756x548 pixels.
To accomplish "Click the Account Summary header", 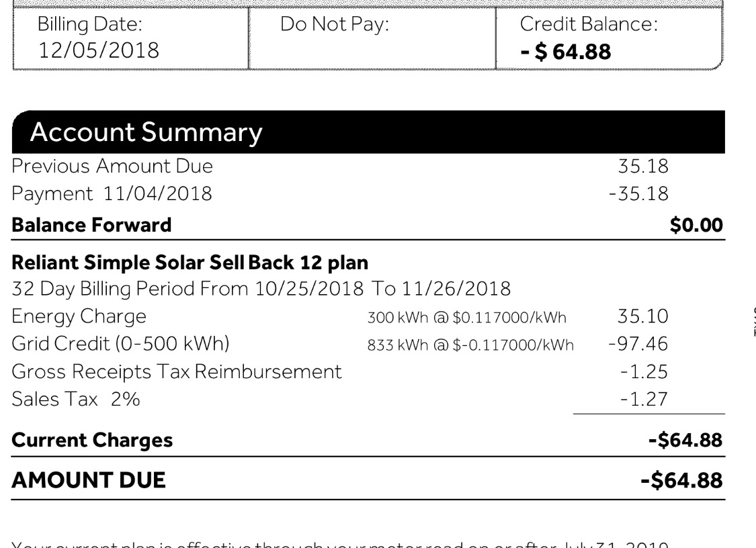I will tap(146, 134).
